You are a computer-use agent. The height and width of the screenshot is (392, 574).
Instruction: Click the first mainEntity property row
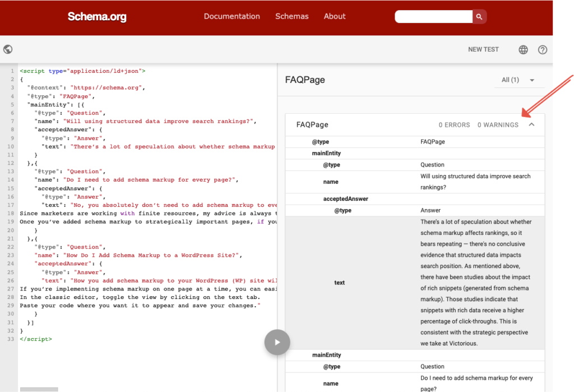click(x=326, y=153)
